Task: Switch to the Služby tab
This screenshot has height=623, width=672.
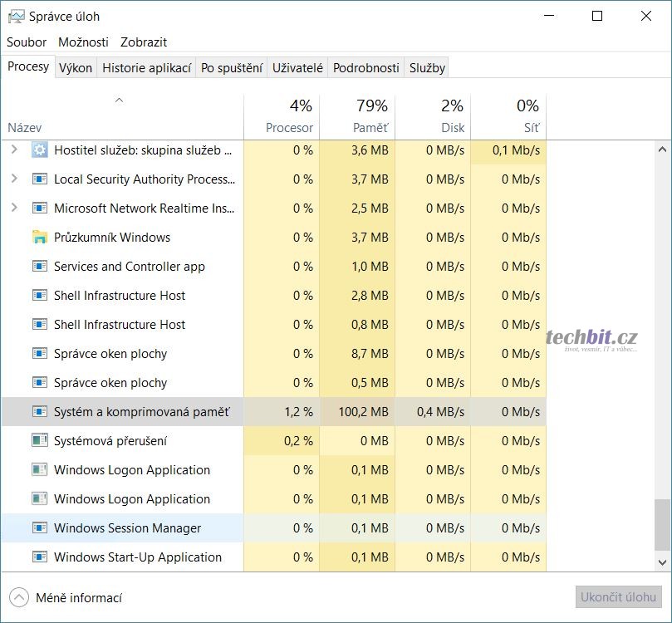Action: click(x=427, y=67)
